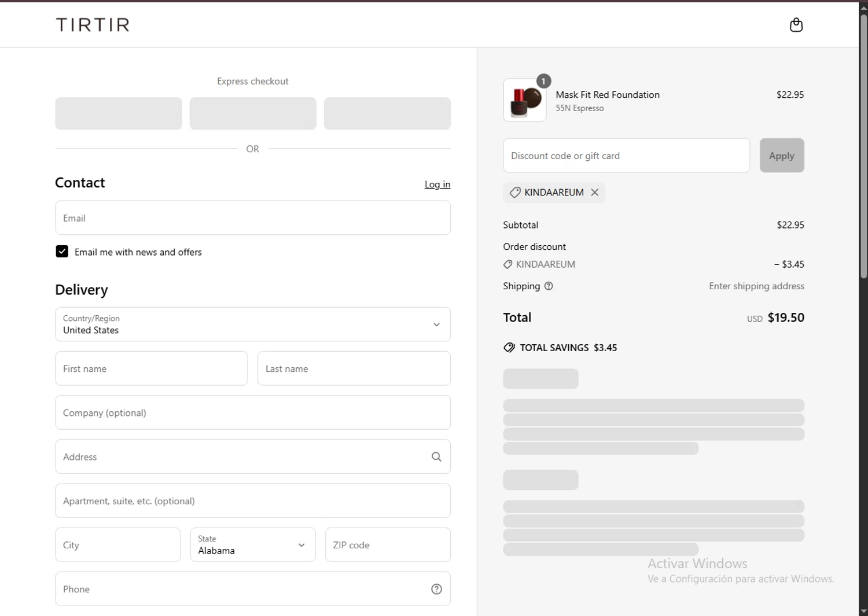Uncheck Email me with news and offers
Image resolution: width=868 pixels, height=616 pixels.
point(62,252)
